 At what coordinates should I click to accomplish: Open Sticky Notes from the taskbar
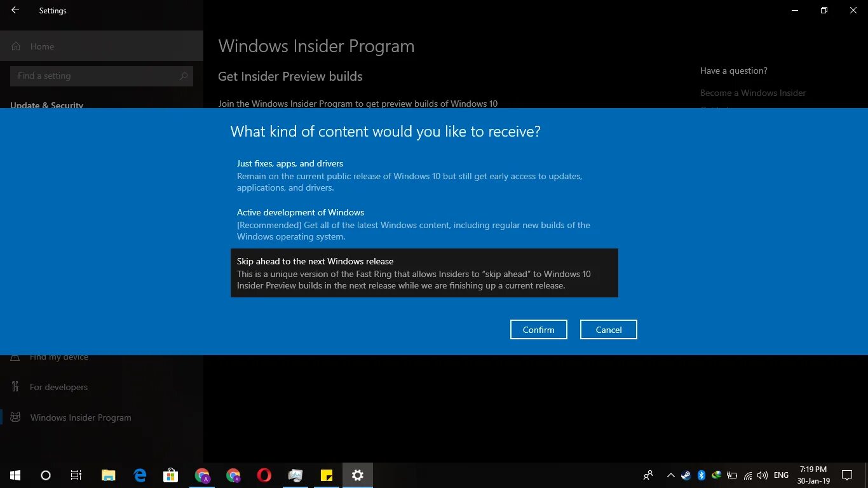pos(327,475)
